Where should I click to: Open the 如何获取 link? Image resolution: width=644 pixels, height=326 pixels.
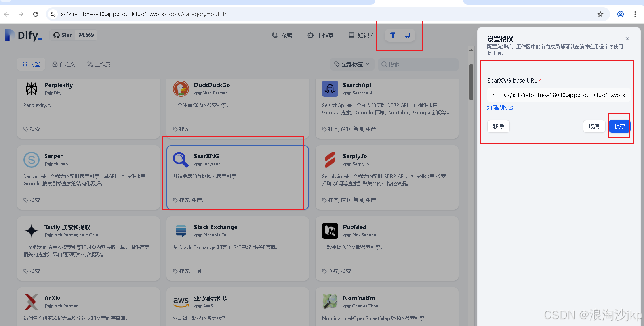500,108
